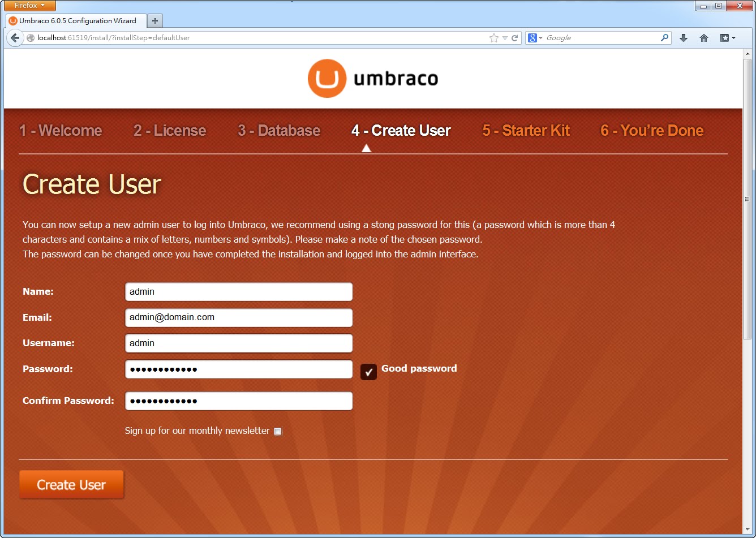Toggle the monthly newsletter checkbox

(x=277, y=432)
